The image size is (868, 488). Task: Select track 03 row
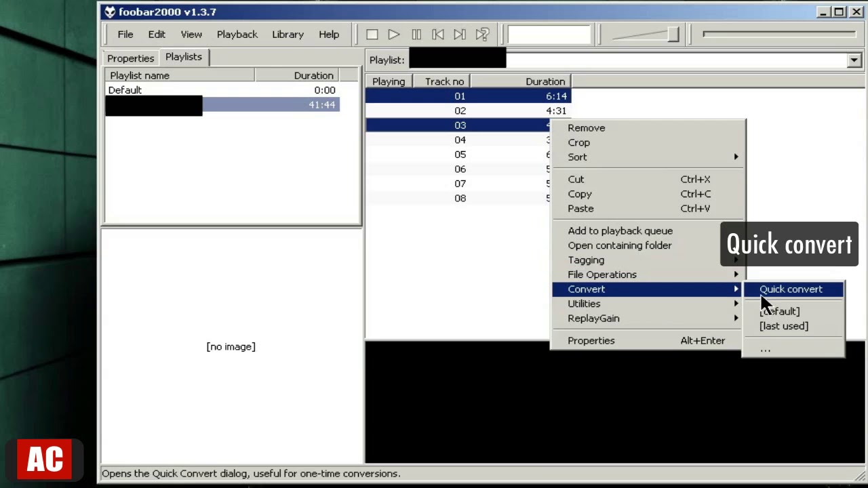tap(458, 125)
